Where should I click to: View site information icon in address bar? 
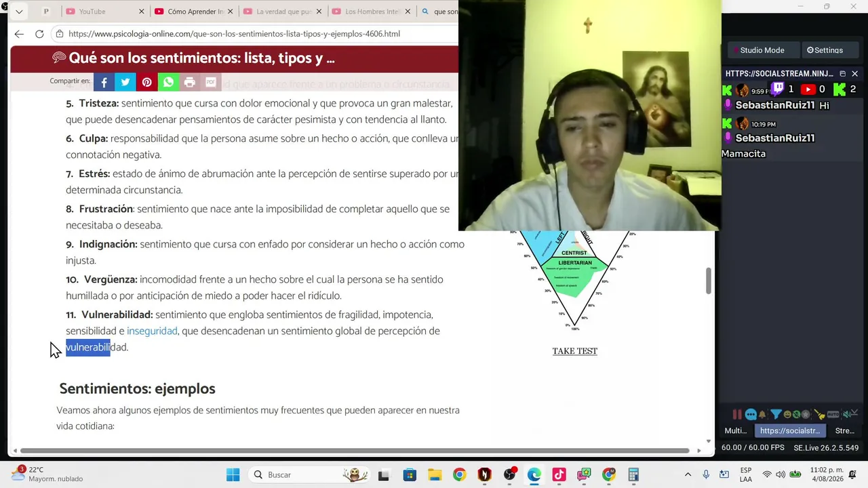(x=60, y=34)
